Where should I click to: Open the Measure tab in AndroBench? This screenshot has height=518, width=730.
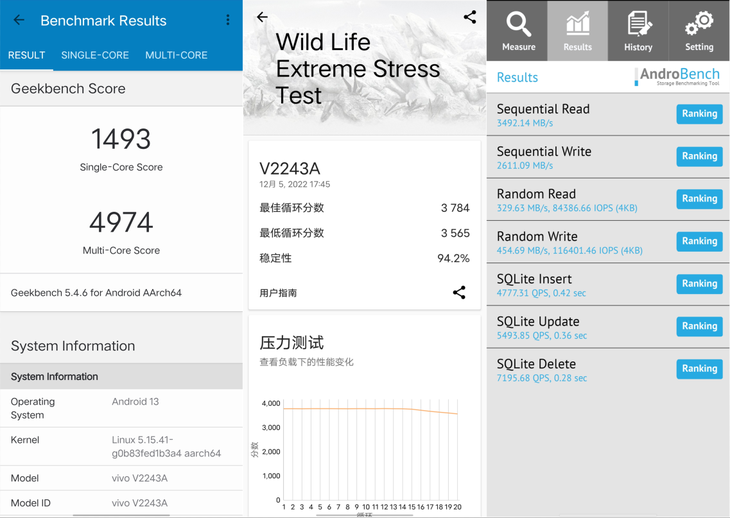click(x=518, y=31)
